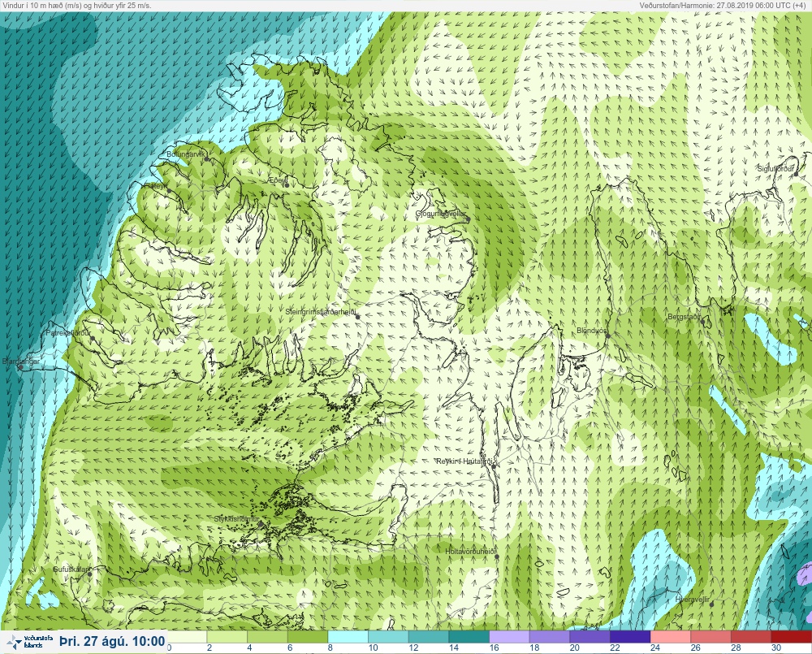Click the Blönduós station marker
This screenshot has width=812, height=654.
pyautogui.click(x=608, y=336)
